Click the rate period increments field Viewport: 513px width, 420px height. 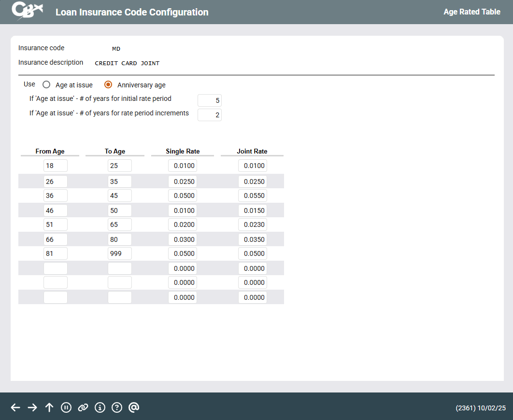click(x=210, y=115)
